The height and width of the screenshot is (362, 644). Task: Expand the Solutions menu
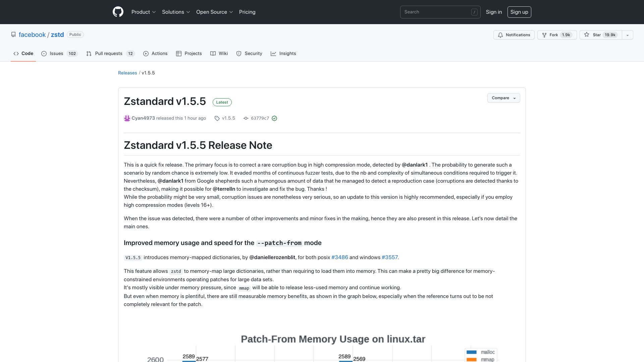176,12
